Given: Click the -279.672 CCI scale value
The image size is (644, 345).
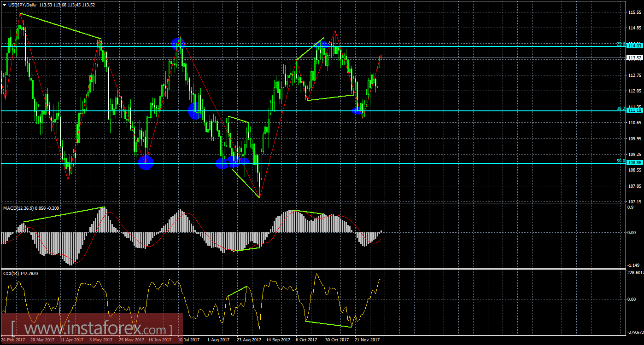Looking at the screenshot, I should coord(636,332).
